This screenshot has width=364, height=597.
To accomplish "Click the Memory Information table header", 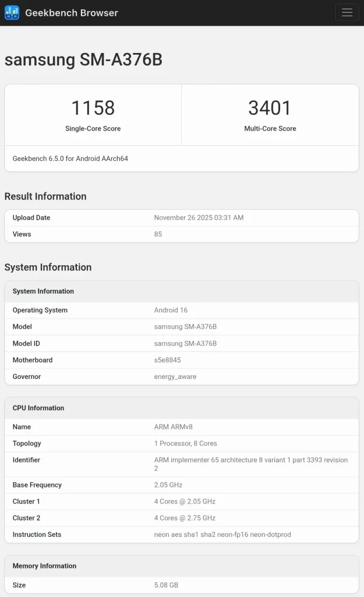I will (x=44, y=566).
